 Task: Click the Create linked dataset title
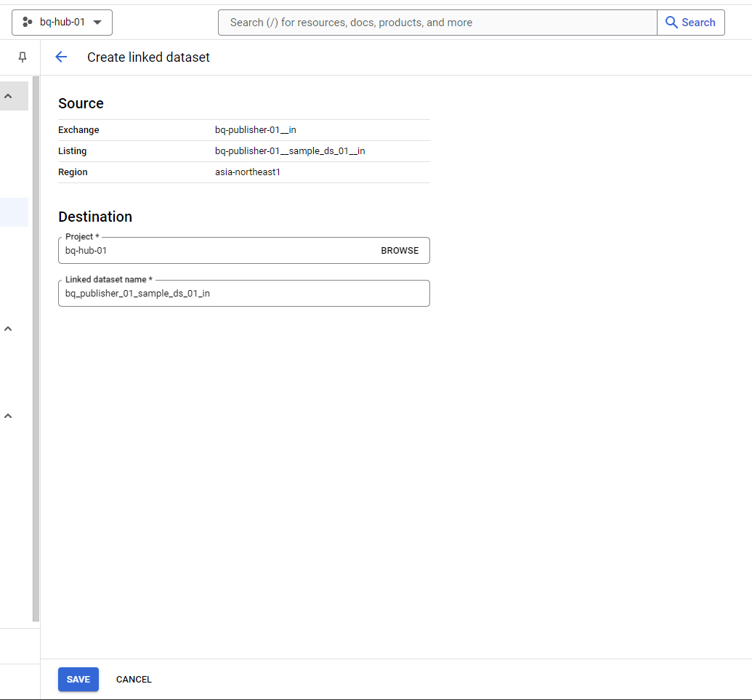148,57
